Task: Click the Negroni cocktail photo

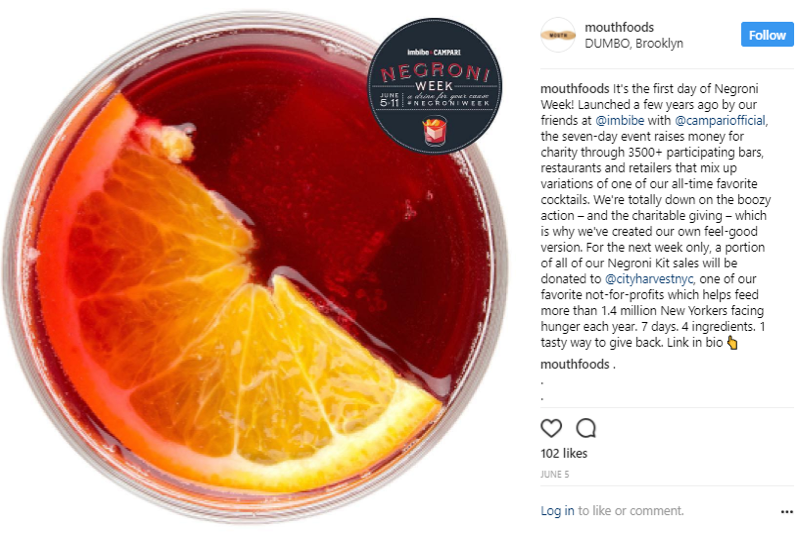Action: pos(255,266)
